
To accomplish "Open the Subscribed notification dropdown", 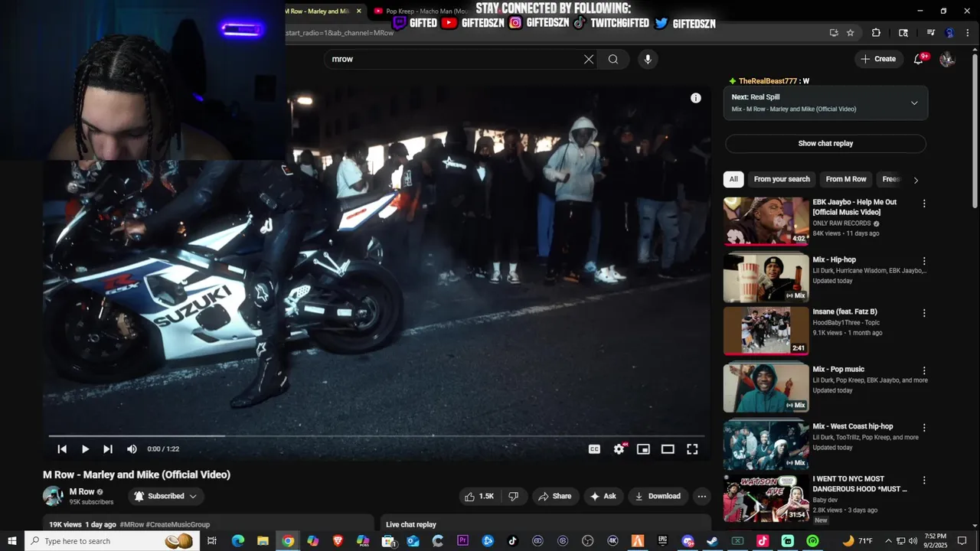I will [x=165, y=496].
